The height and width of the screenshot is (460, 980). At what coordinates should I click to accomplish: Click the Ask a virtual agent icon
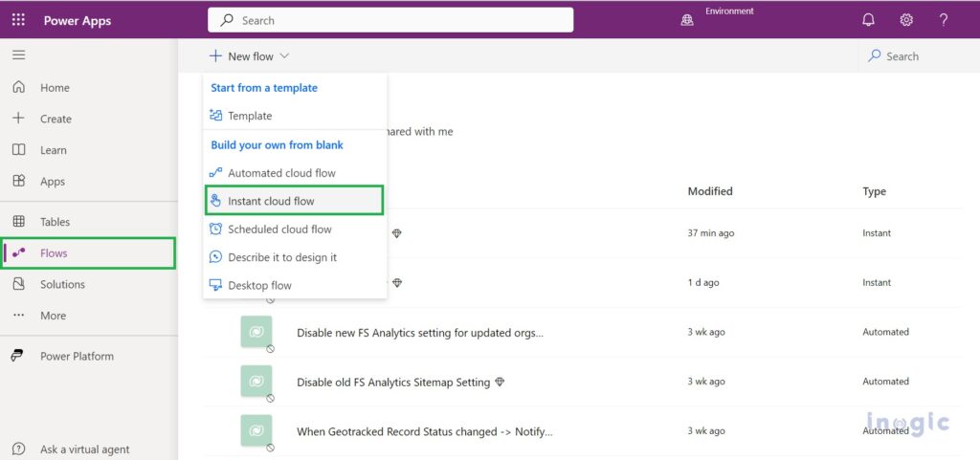[18, 449]
